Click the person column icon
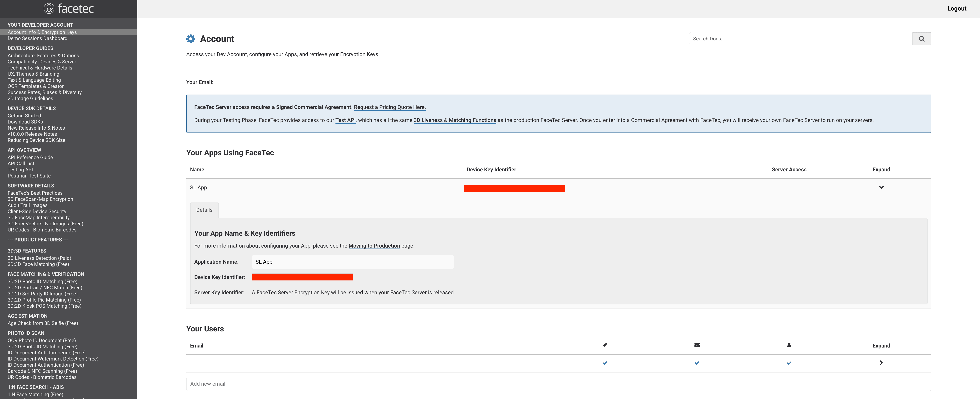The image size is (980, 399). click(x=789, y=345)
